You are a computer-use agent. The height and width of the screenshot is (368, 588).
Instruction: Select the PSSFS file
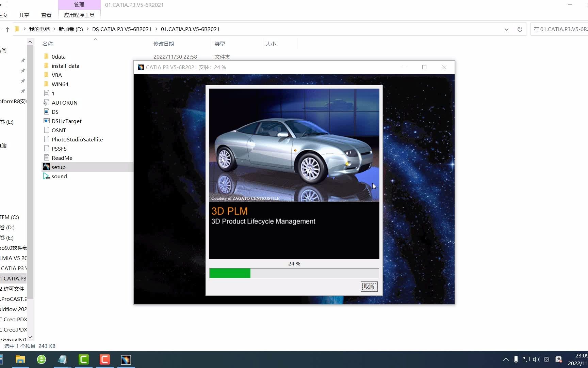point(59,149)
